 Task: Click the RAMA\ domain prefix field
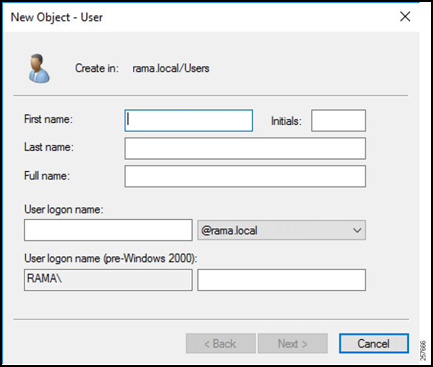108,280
